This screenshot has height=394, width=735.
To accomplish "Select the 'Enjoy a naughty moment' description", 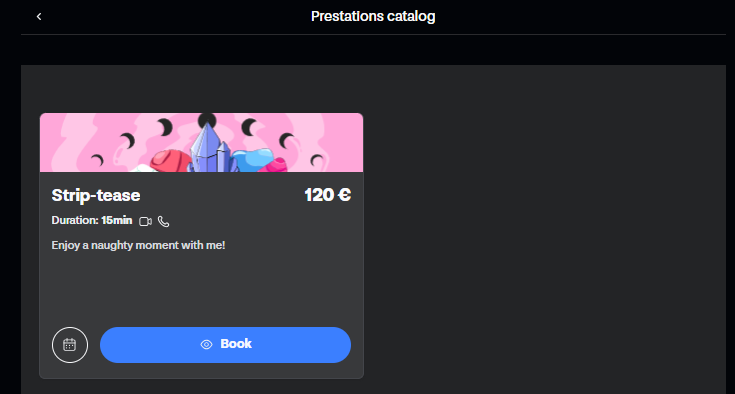I will [x=138, y=245].
